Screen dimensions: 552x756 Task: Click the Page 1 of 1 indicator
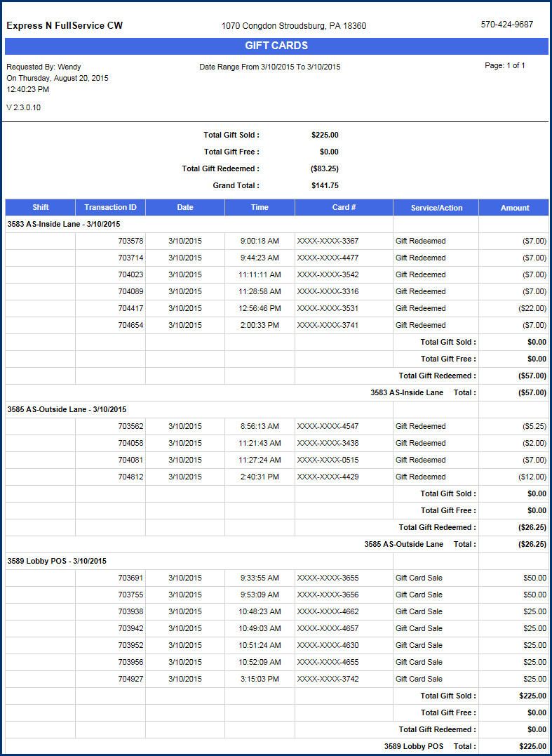[x=504, y=65]
